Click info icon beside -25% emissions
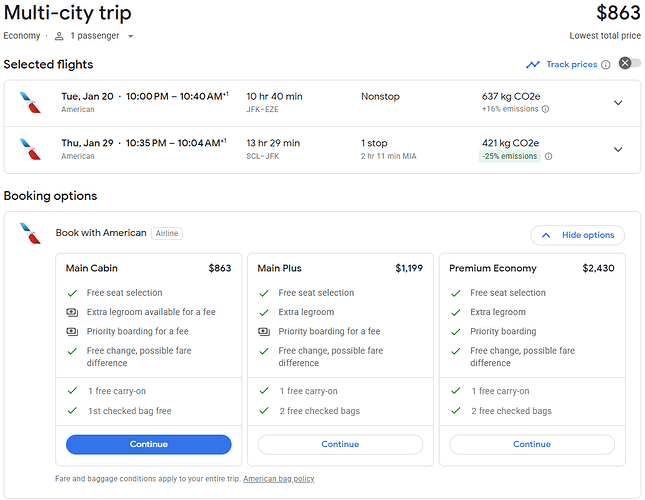The image size is (645, 500). [x=548, y=156]
